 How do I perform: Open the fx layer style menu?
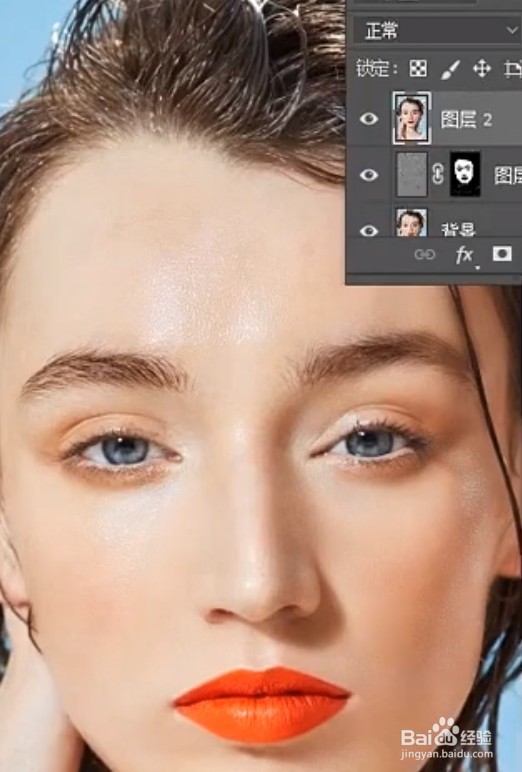click(x=464, y=256)
